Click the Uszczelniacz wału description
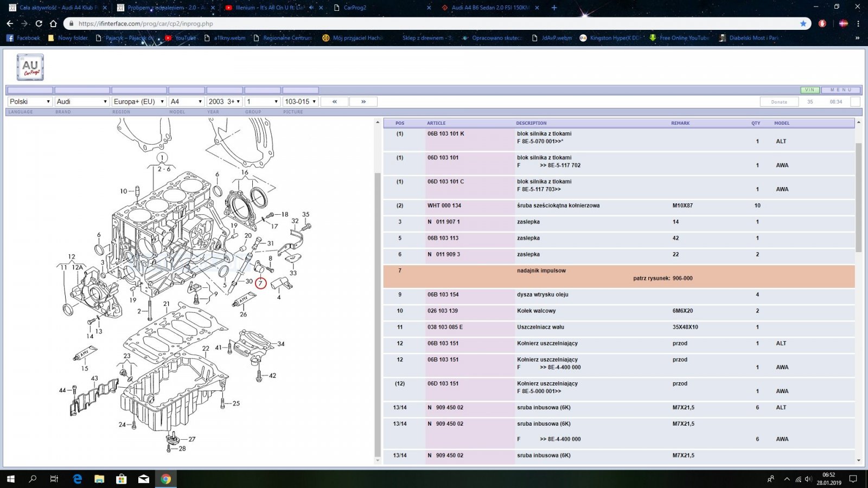Image resolution: width=868 pixels, height=488 pixels. (x=540, y=327)
